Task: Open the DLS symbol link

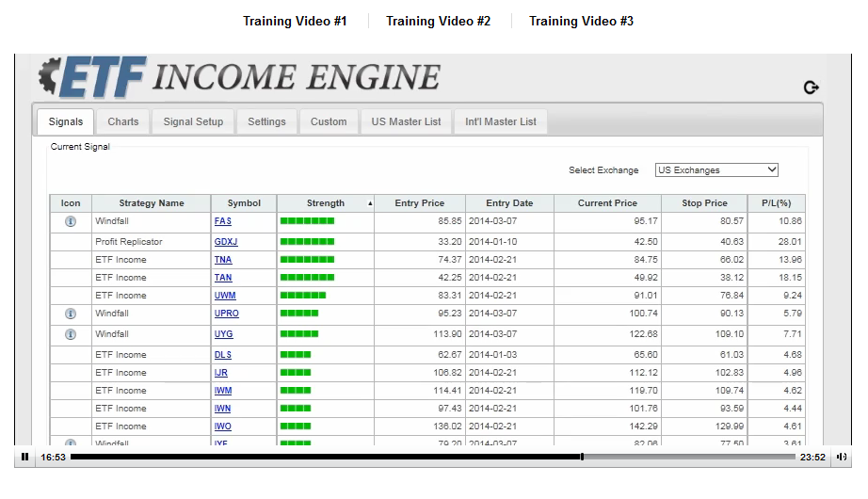Action: click(x=222, y=355)
